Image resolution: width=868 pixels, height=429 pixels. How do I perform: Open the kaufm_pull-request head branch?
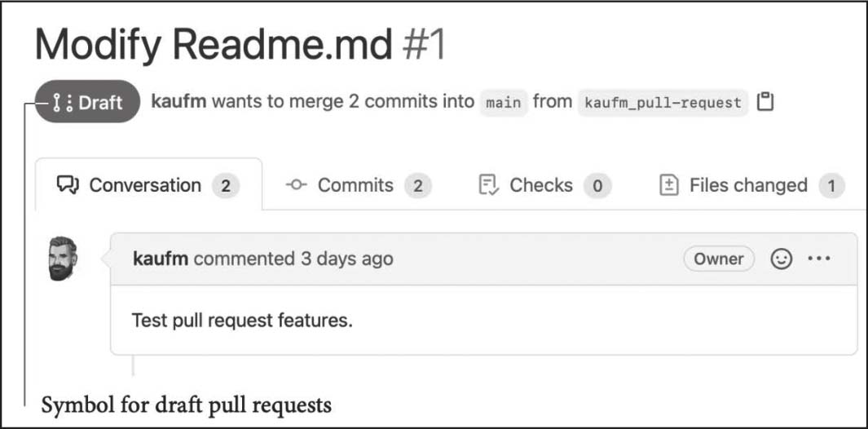click(x=662, y=103)
